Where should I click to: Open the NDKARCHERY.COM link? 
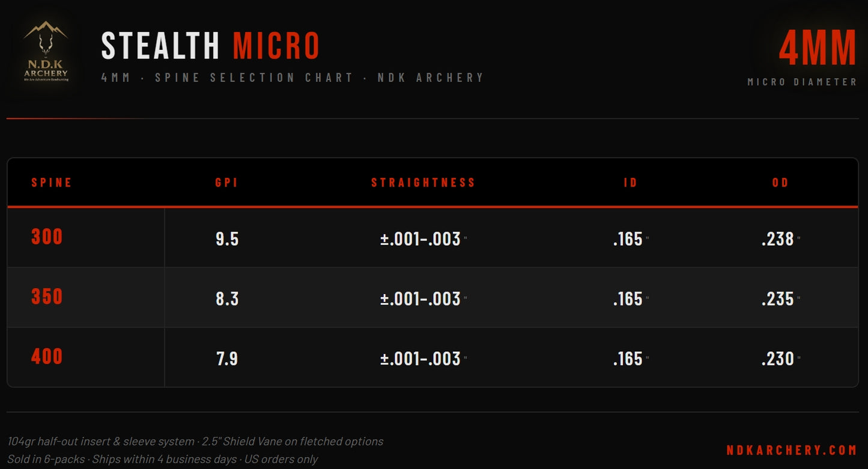click(x=792, y=450)
